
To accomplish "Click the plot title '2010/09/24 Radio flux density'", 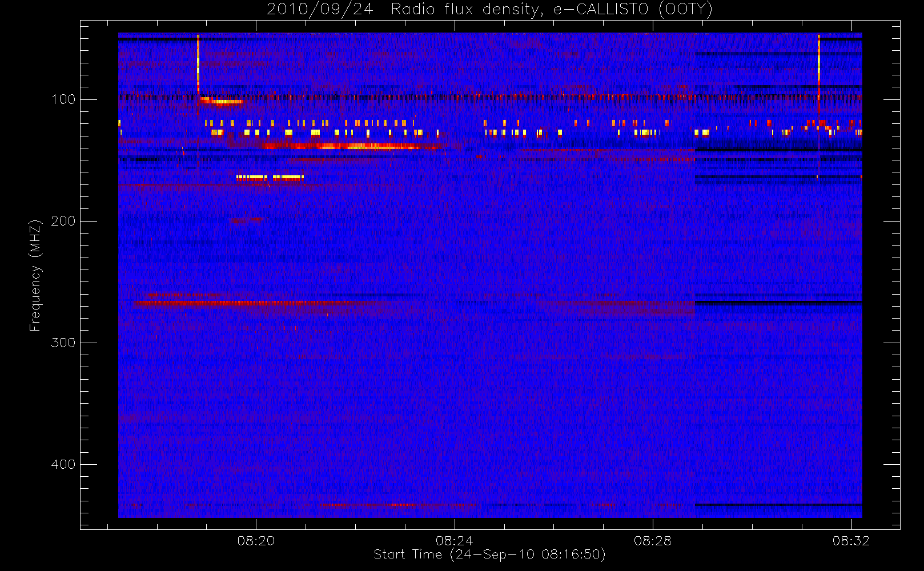I will (489, 10).
